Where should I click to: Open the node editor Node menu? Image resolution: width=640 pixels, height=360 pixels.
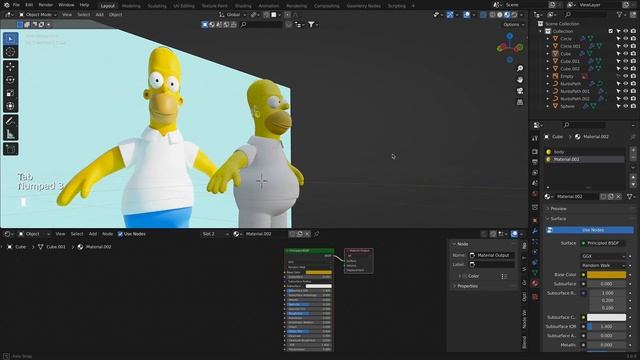[107, 234]
